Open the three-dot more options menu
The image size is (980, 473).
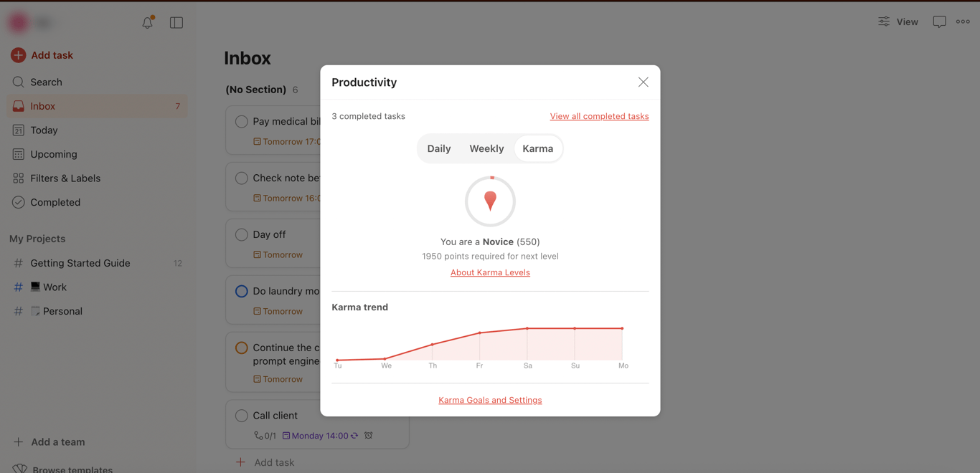tap(963, 22)
